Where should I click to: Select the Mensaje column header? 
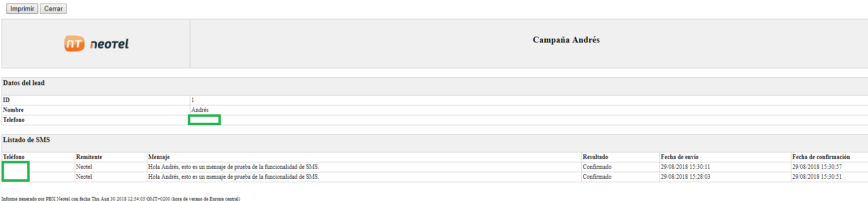tap(159, 157)
